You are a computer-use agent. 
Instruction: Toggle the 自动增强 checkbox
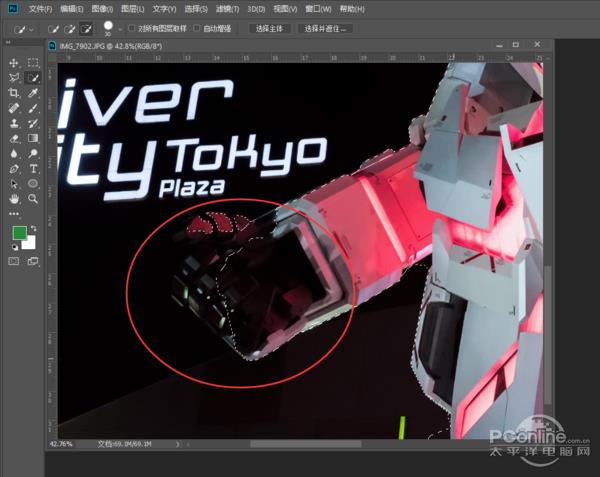[x=197, y=29]
